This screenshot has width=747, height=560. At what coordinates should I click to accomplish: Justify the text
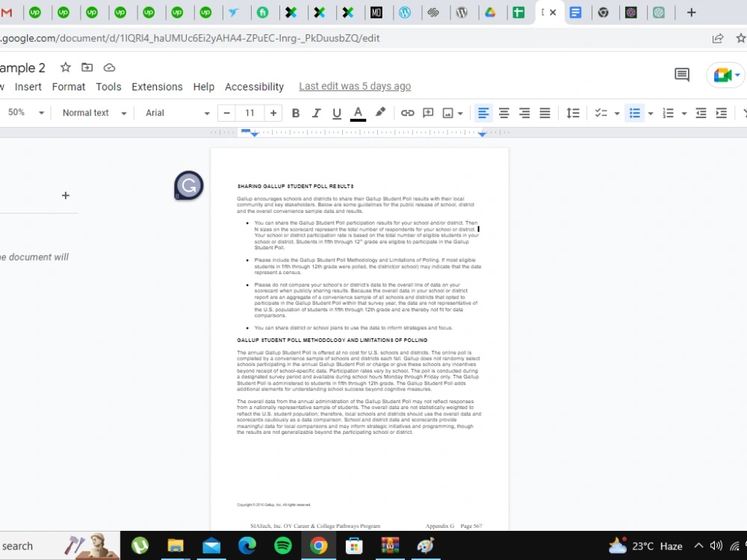point(545,113)
